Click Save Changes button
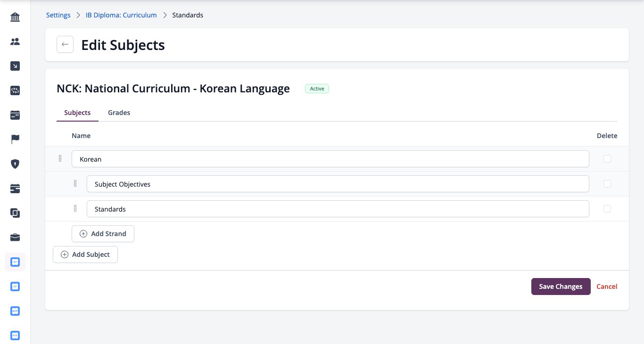The height and width of the screenshot is (344, 644). pos(561,287)
